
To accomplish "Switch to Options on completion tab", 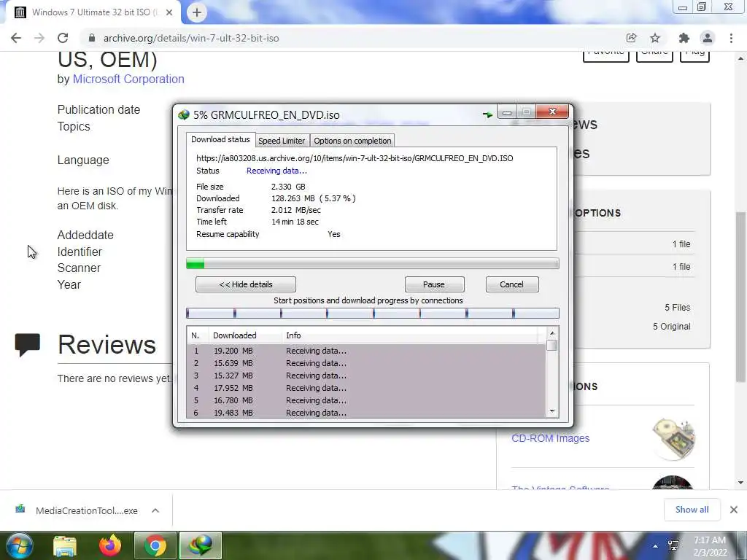I will pyautogui.click(x=352, y=141).
